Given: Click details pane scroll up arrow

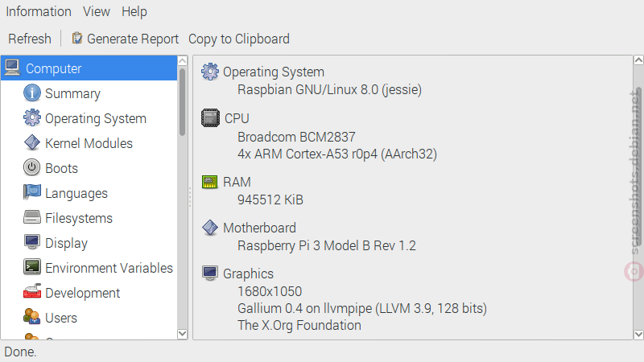Looking at the screenshot, I should tap(638, 60).
